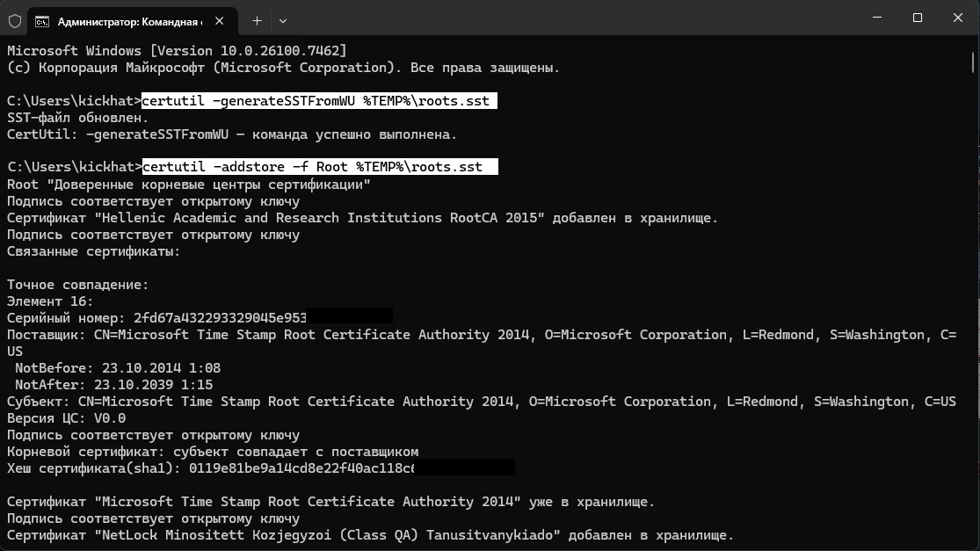The width and height of the screenshot is (980, 551).
Task: Maximize the terminal window
Action: point(918,18)
